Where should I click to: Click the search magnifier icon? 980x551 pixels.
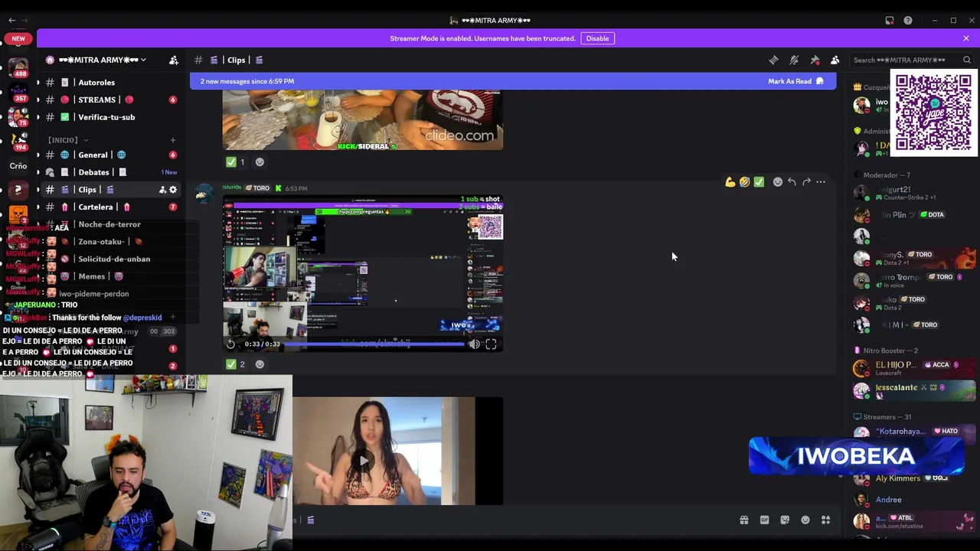pos(967,60)
